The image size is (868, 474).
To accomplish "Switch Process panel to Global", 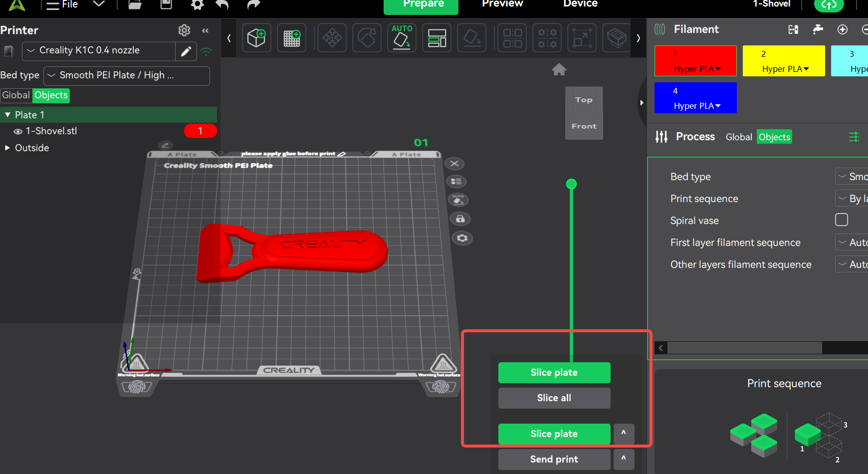I will 738,137.
